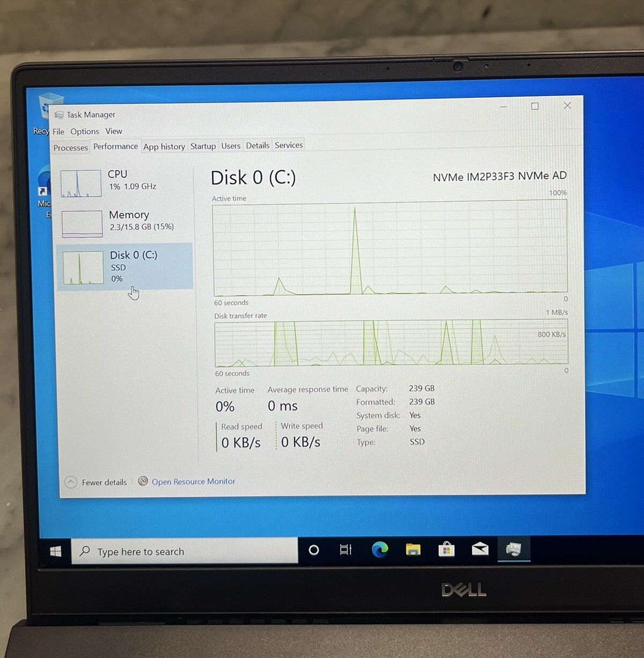Select the Disk 0 (C:) performance item
The width and height of the screenshot is (644, 658).
pyautogui.click(x=125, y=266)
